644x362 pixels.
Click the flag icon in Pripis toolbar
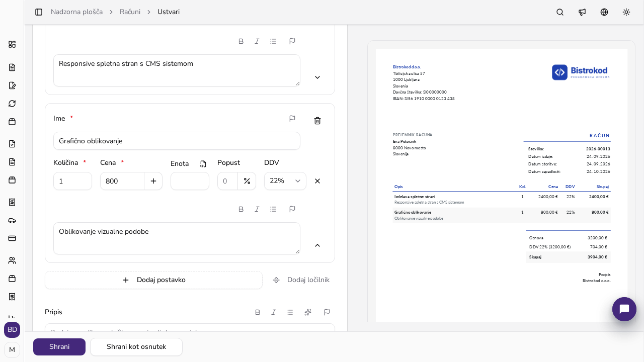(327, 312)
